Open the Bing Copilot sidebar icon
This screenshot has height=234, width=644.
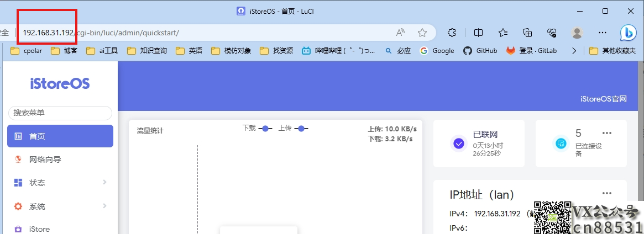click(628, 33)
